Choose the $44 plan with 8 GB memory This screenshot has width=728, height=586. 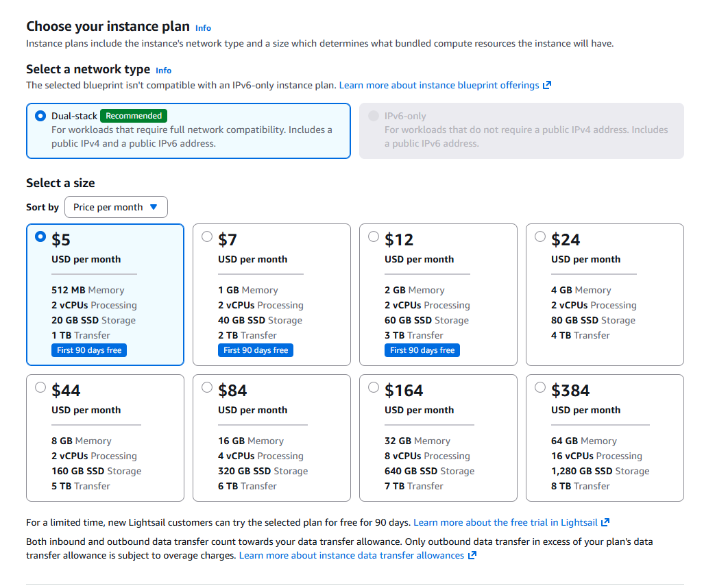coord(40,387)
